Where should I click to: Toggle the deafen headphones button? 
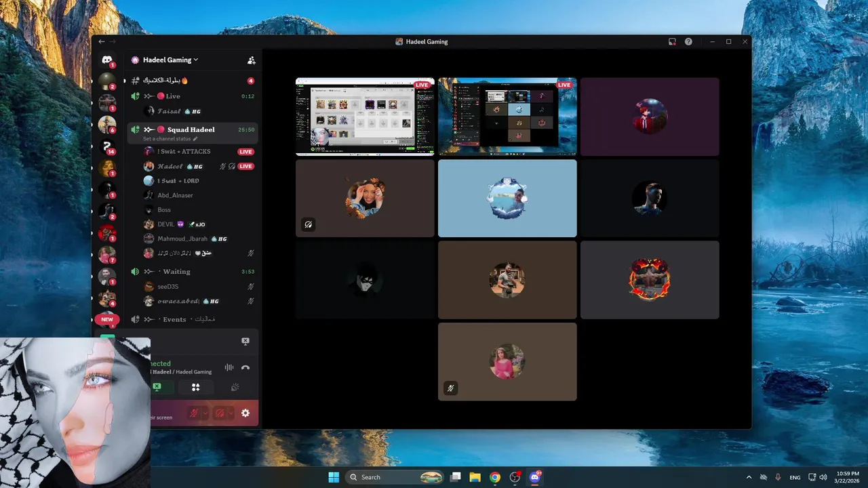(x=220, y=413)
